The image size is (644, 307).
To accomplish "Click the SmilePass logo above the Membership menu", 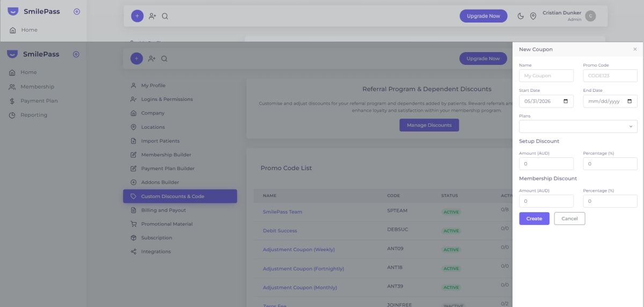I will click(x=33, y=54).
